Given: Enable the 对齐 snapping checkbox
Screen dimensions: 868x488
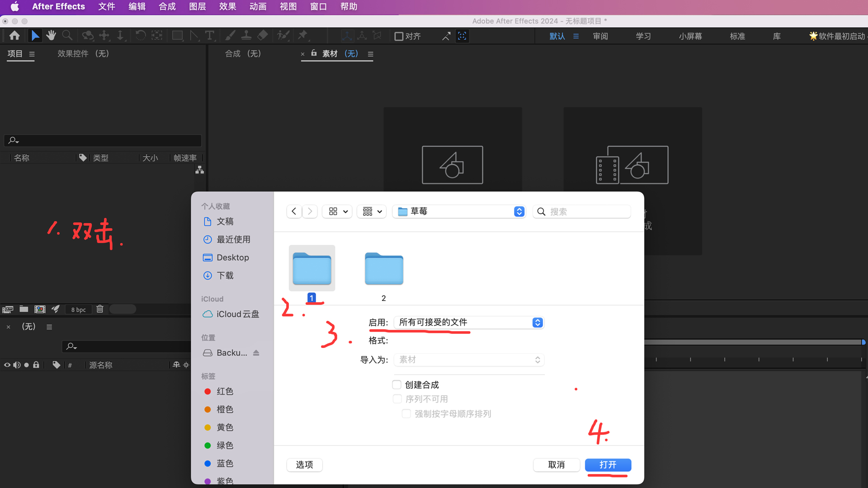Looking at the screenshot, I should pos(399,36).
